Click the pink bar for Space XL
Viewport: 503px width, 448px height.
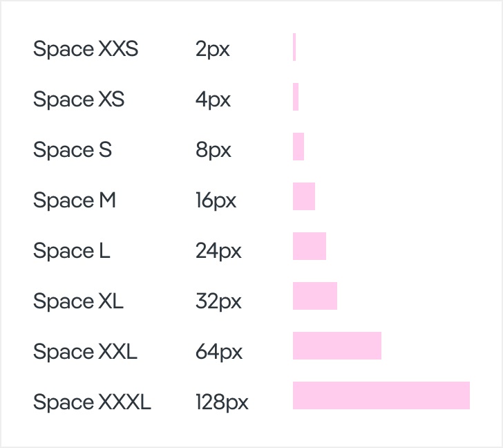315,296
